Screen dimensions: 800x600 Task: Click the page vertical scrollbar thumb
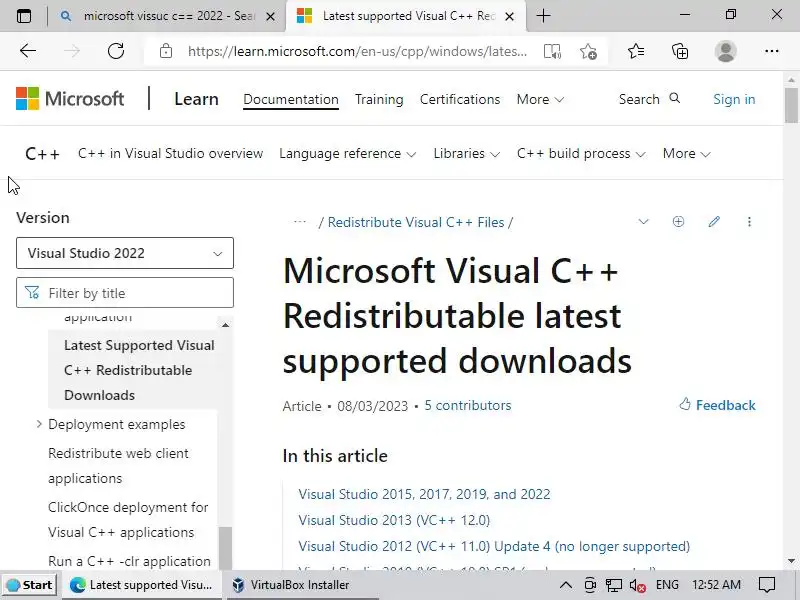point(791,105)
